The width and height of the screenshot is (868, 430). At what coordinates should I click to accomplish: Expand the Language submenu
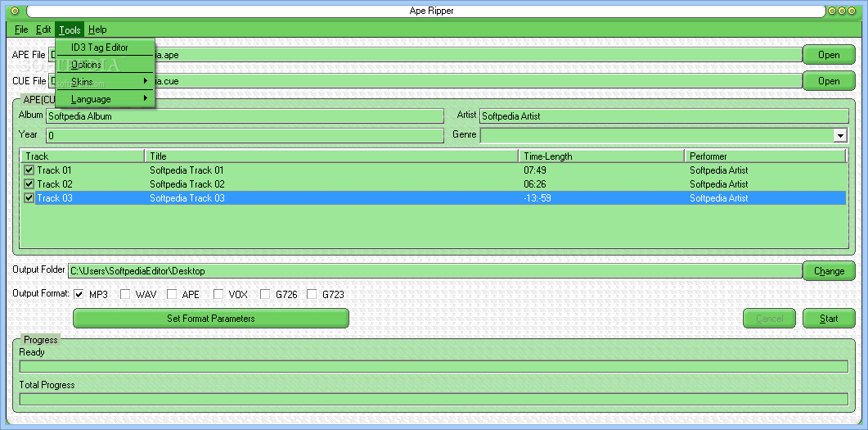(x=106, y=99)
